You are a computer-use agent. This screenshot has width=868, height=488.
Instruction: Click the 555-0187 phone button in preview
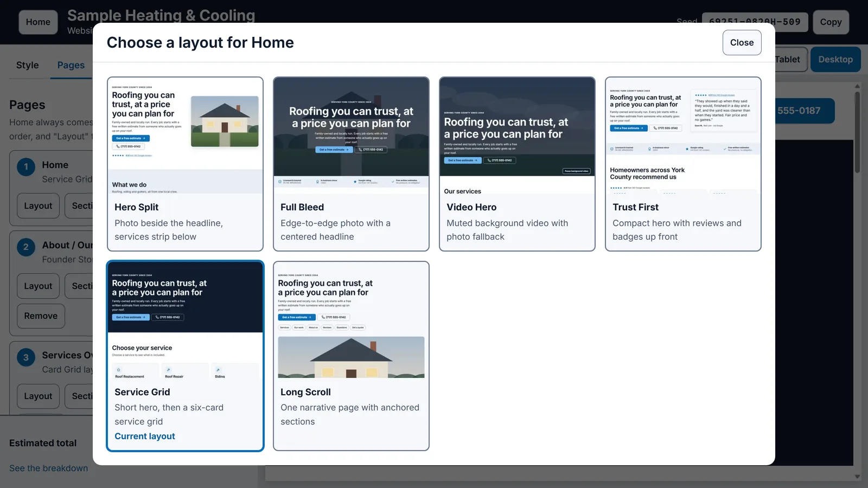(x=805, y=111)
